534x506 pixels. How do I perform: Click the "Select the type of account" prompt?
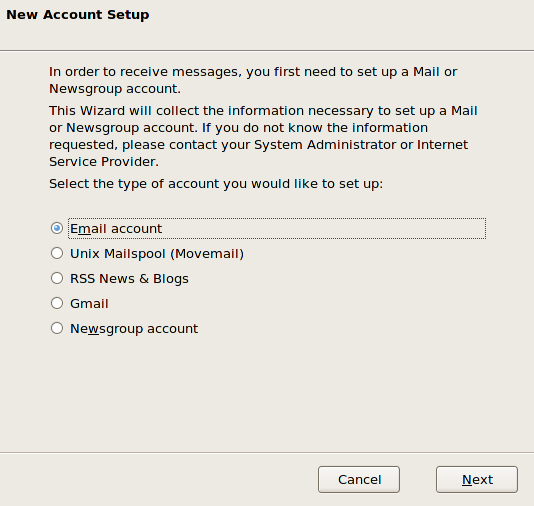(216, 184)
